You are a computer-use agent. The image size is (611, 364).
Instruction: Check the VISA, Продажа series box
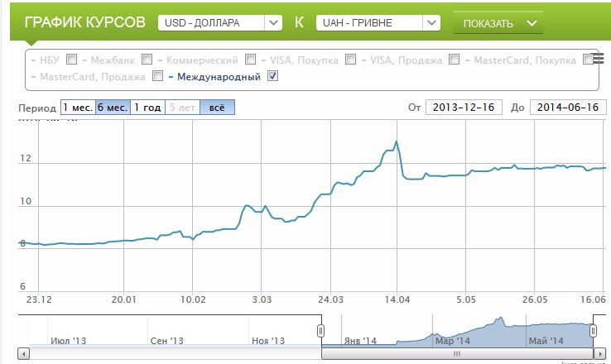click(x=454, y=60)
